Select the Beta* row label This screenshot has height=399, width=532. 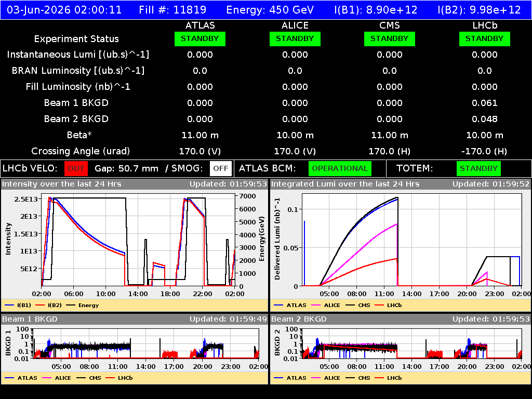(x=79, y=135)
